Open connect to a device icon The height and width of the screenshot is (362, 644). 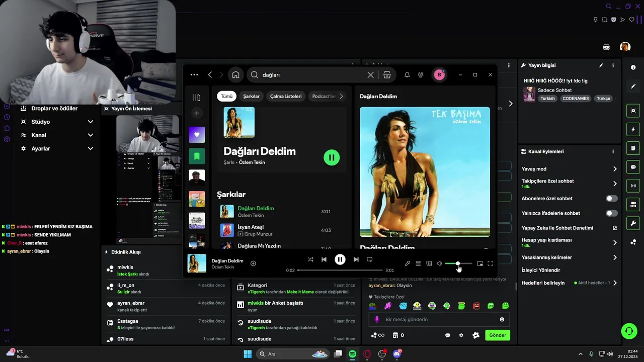tap(429, 263)
